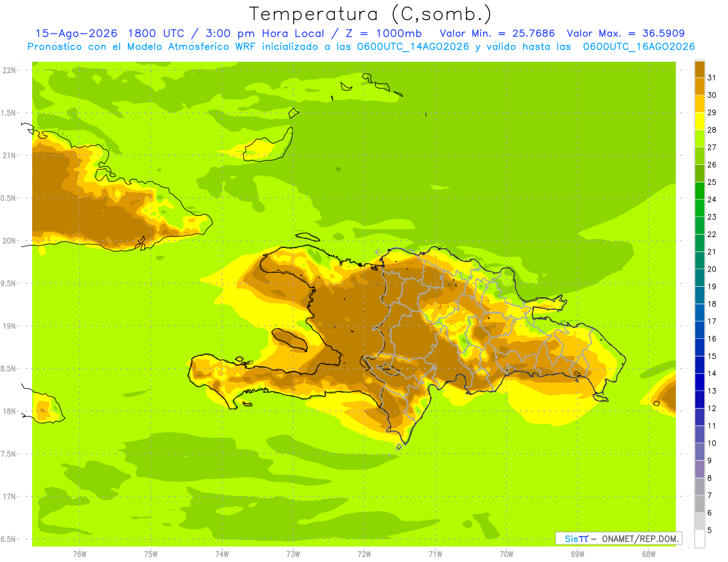Screen dimensions: 728x562
Task: Click the legend value "28"
Action: 712,130
